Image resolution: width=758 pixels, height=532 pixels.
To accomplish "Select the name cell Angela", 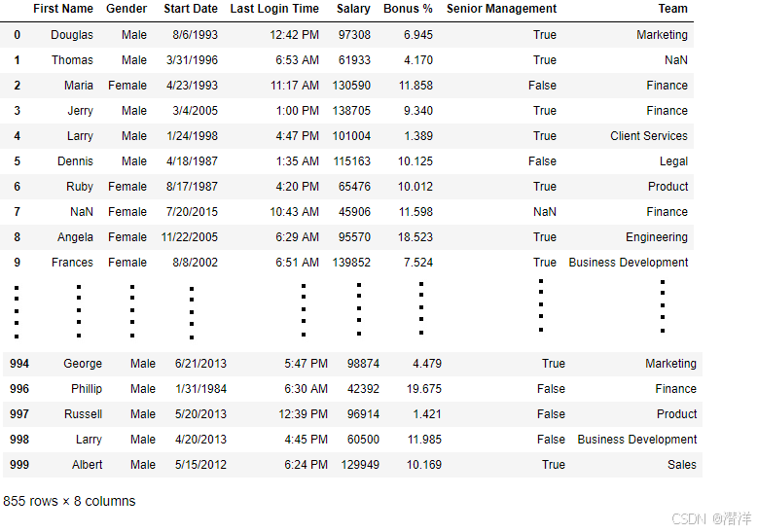I will tap(76, 237).
